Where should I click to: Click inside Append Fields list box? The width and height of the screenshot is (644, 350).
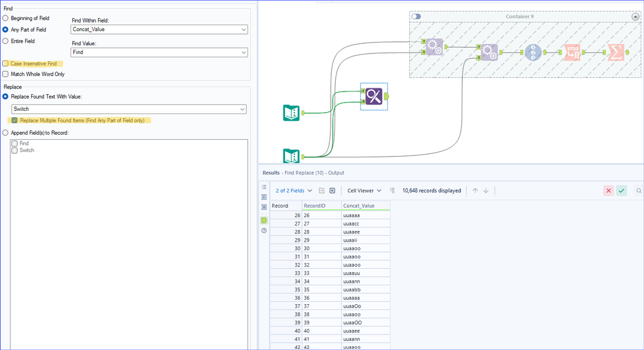coord(129,246)
